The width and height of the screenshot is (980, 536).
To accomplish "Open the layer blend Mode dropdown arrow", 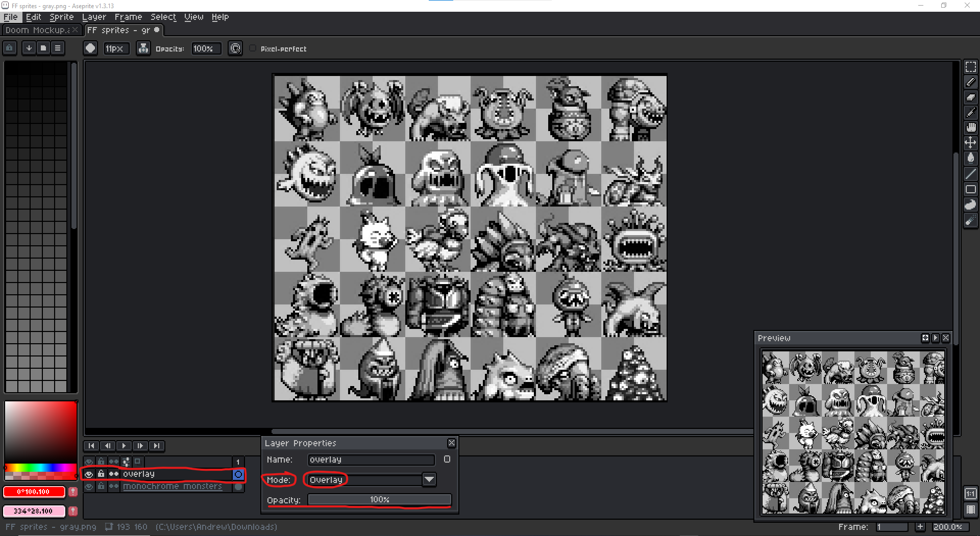I will pyautogui.click(x=429, y=479).
